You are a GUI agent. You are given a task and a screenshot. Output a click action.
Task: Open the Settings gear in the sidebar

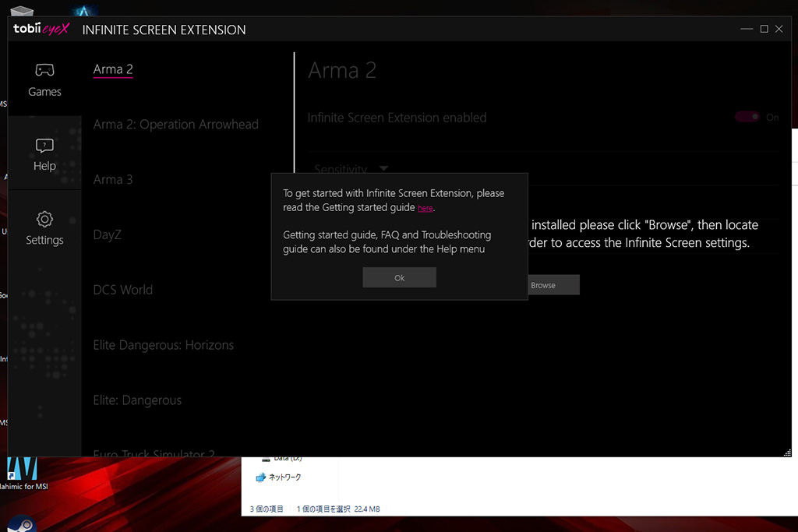(44, 228)
